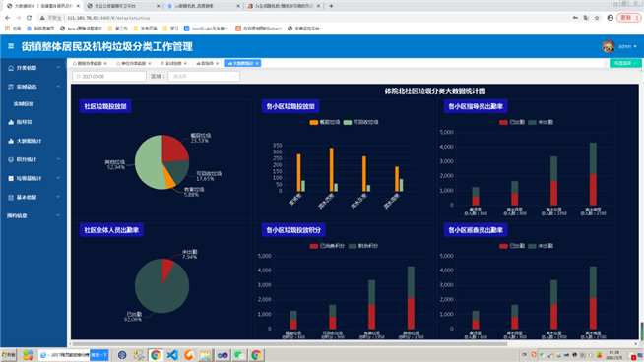Image resolution: width=644 pixels, height=362 pixels.
Task: Close the 居民分类信息 page tab
Action: (105, 63)
